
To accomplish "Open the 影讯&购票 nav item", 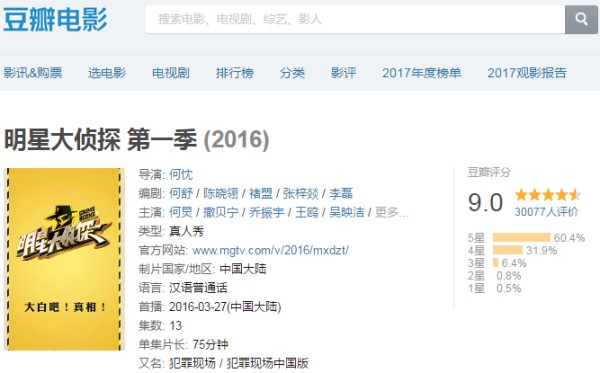I will [x=33, y=73].
